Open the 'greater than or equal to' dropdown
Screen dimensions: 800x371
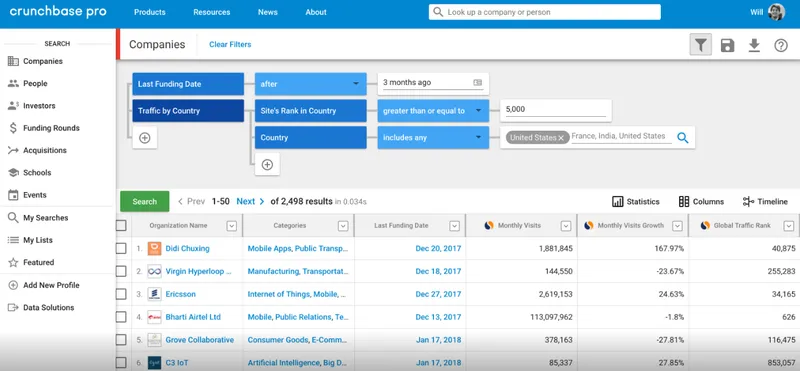point(433,111)
